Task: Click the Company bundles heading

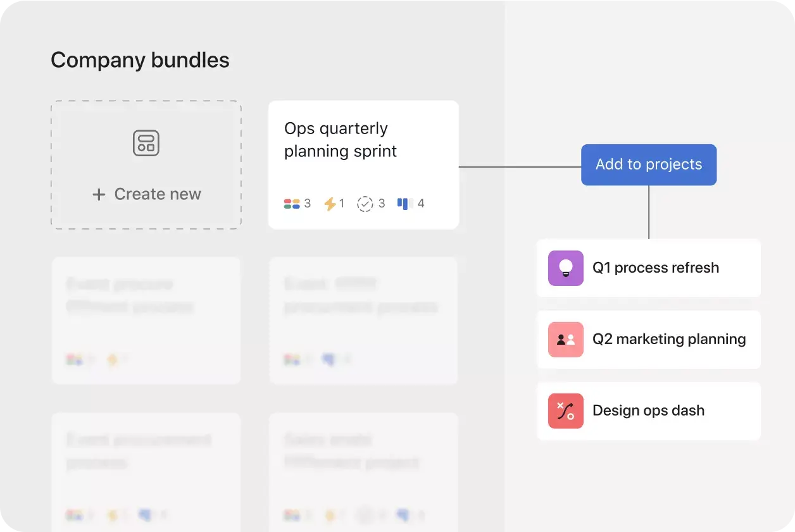Action: (x=140, y=60)
